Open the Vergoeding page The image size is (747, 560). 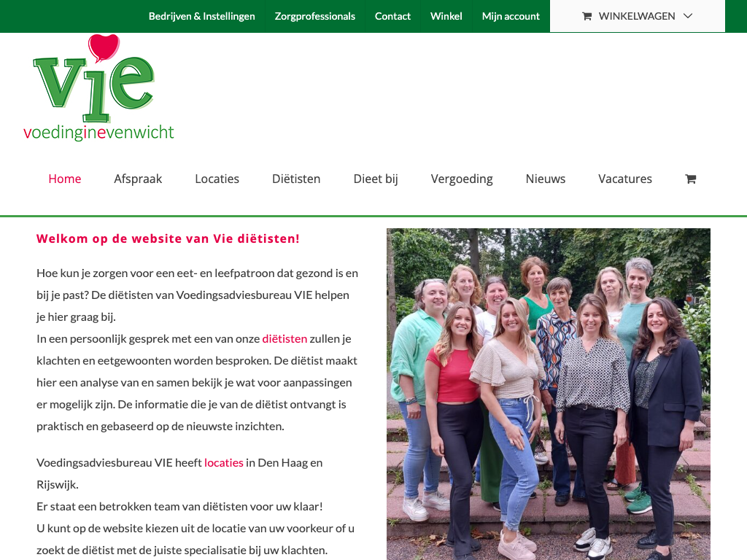(x=462, y=179)
